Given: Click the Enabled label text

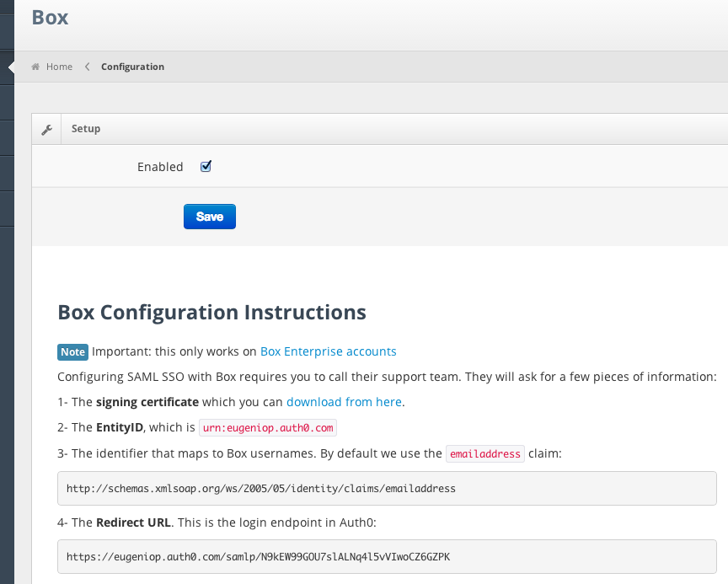Looking at the screenshot, I should tap(160, 167).
